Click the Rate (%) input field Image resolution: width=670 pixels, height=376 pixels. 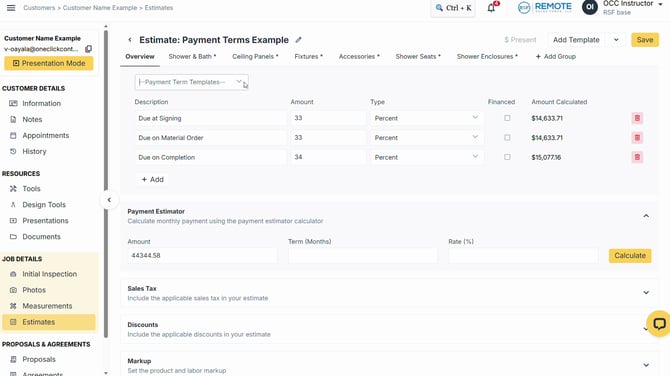tap(523, 256)
